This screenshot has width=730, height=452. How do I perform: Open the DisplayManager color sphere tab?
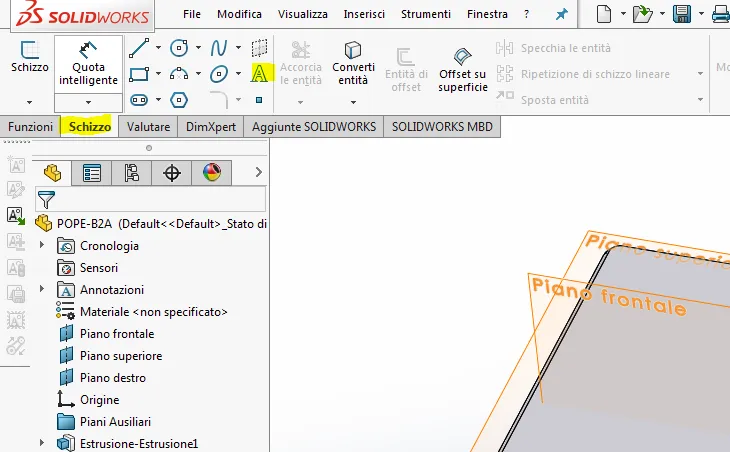pos(212,173)
